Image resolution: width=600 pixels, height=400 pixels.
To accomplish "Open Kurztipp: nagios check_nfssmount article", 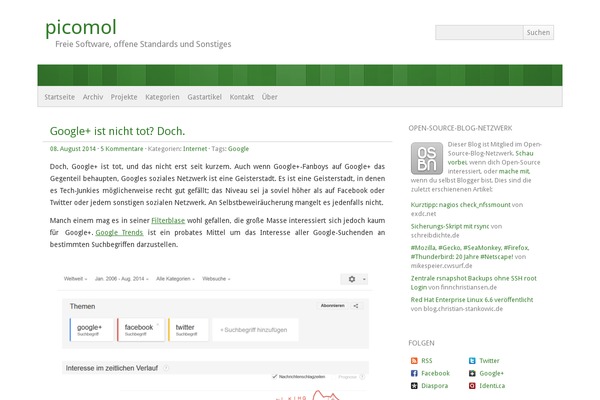I will click(460, 205).
